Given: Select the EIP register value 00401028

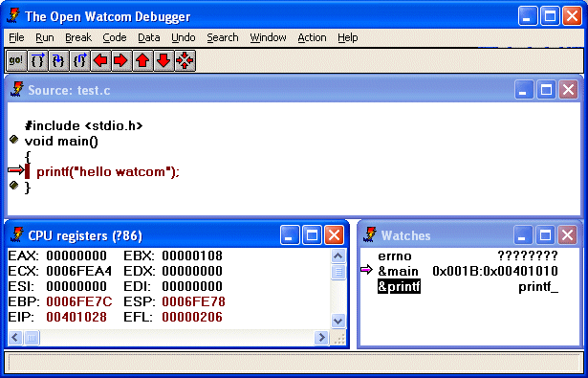Looking at the screenshot, I should coord(76,317).
